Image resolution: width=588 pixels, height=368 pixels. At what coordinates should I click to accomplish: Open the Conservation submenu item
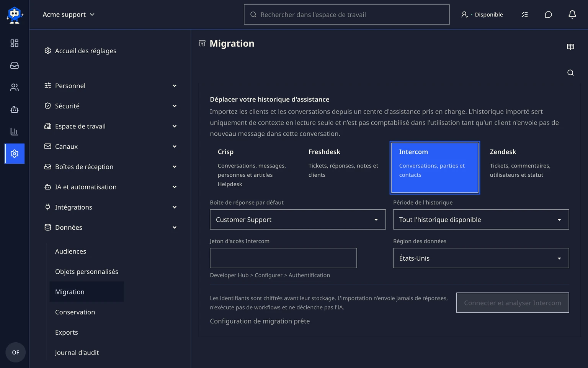coord(75,312)
